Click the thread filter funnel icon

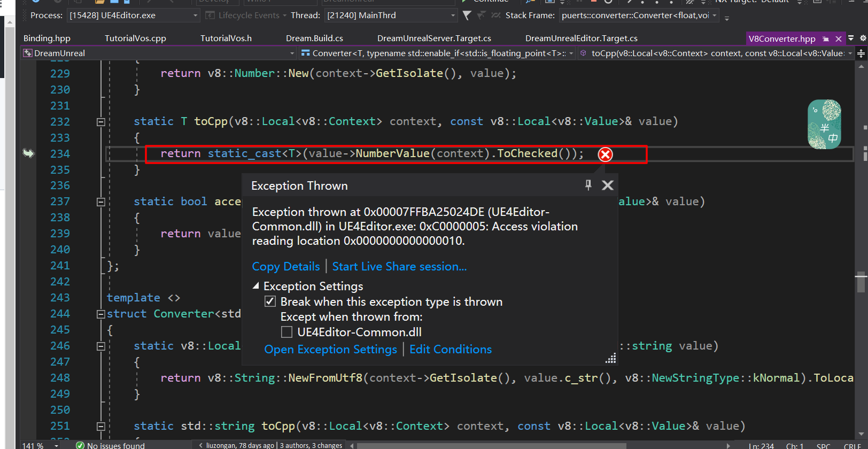pos(467,16)
